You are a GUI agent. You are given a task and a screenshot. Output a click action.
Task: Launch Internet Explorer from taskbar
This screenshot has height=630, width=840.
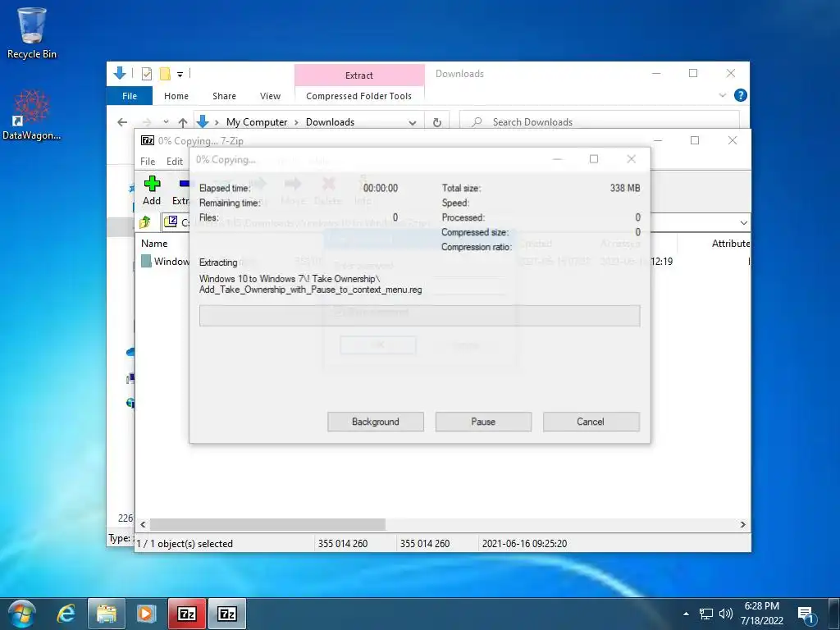[66, 614]
